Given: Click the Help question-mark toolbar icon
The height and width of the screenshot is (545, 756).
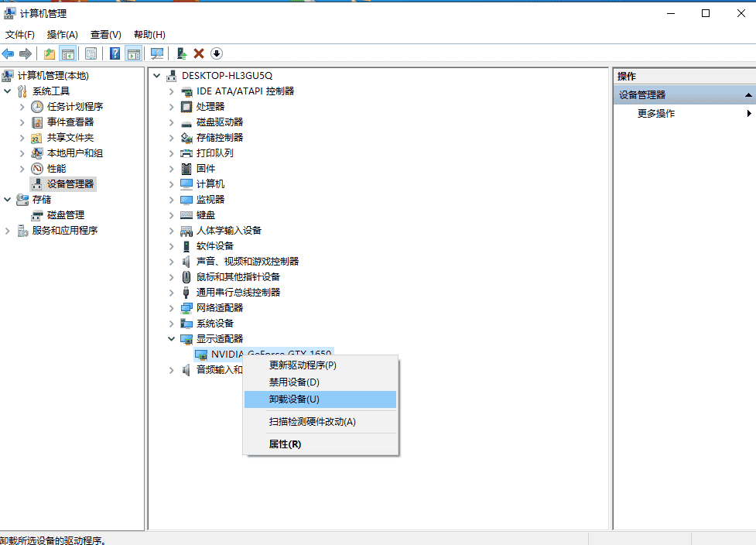Looking at the screenshot, I should 114,53.
